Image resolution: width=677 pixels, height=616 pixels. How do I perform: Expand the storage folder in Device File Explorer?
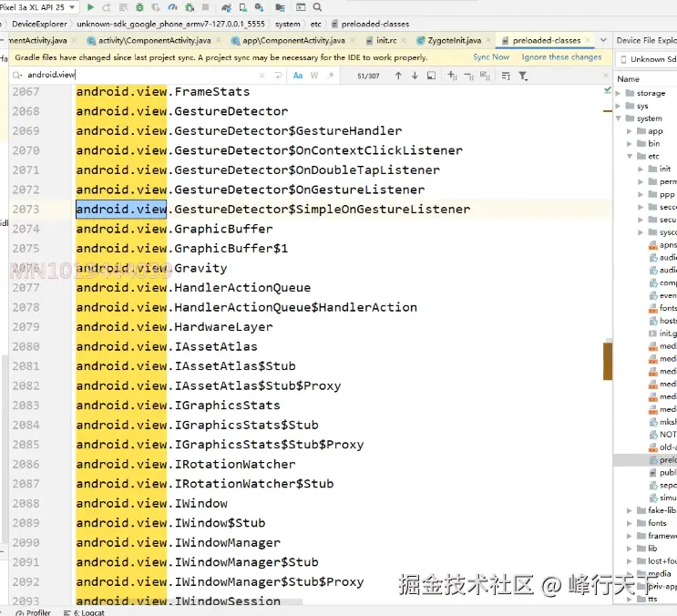coord(618,93)
